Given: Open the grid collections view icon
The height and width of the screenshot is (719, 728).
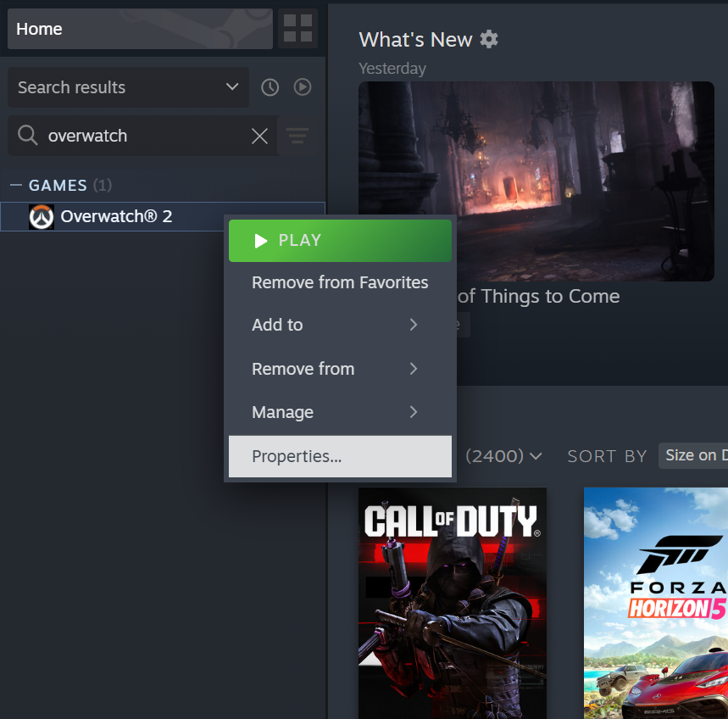Looking at the screenshot, I should [x=297, y=28].
